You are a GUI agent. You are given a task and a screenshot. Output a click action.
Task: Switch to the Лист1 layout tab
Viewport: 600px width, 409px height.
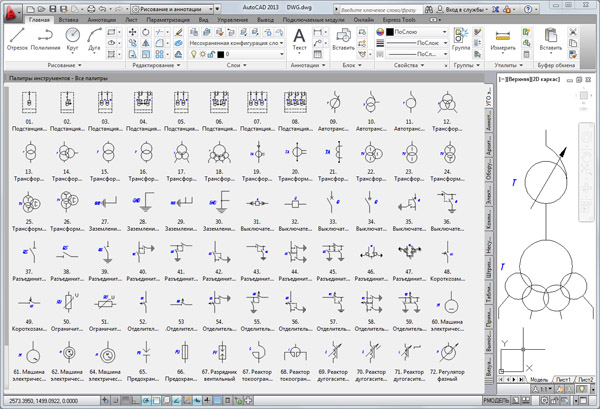pos(563,381)
